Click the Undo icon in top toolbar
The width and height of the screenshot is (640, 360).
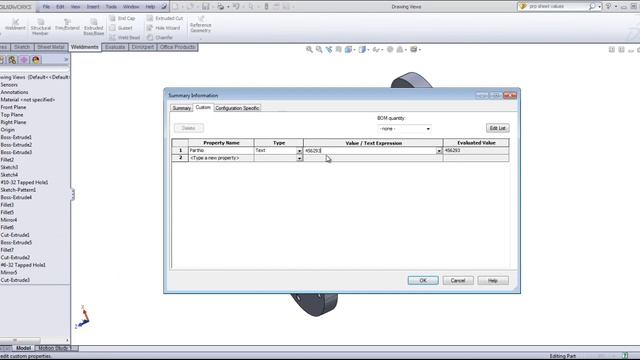coord(236,7)
